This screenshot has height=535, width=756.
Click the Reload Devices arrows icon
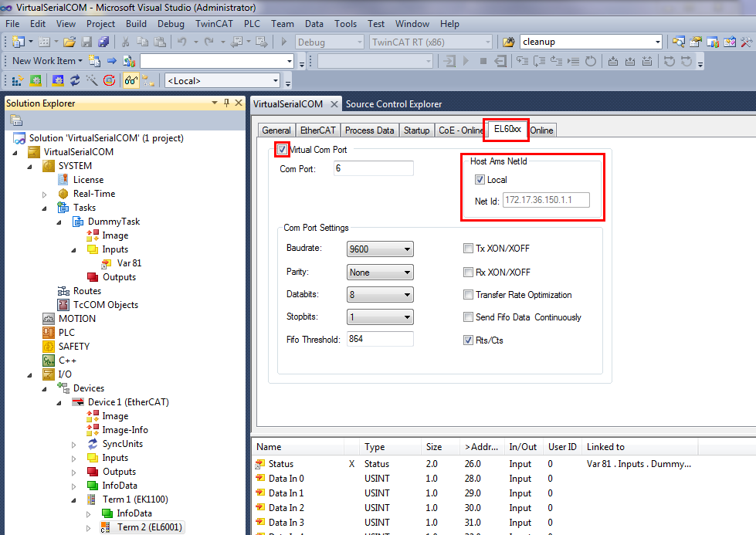[75, 80]
